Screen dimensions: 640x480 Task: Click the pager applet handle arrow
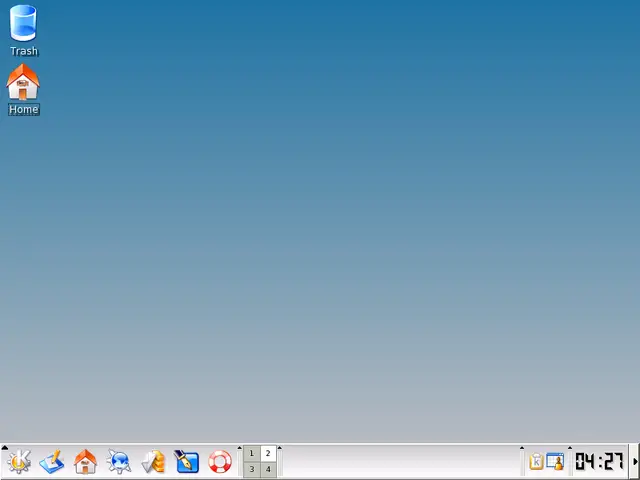point(240,449)
